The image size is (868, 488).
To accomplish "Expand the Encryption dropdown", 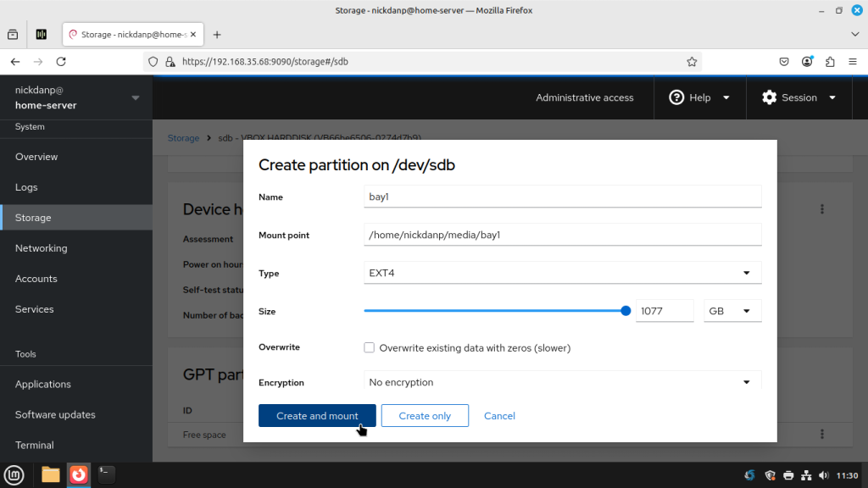I will (562, 382).
